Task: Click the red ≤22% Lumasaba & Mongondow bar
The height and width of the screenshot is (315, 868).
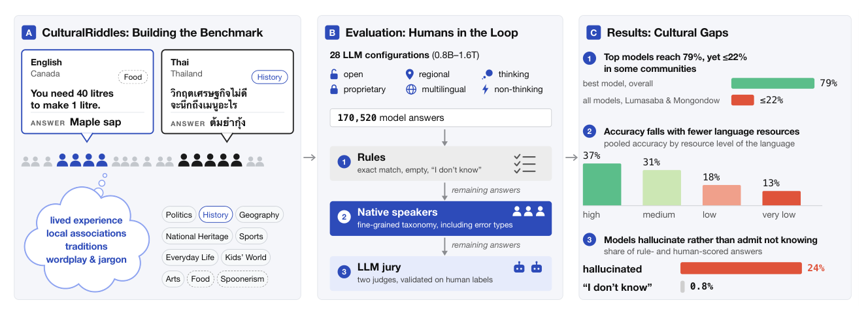Action: coord(743,100)
